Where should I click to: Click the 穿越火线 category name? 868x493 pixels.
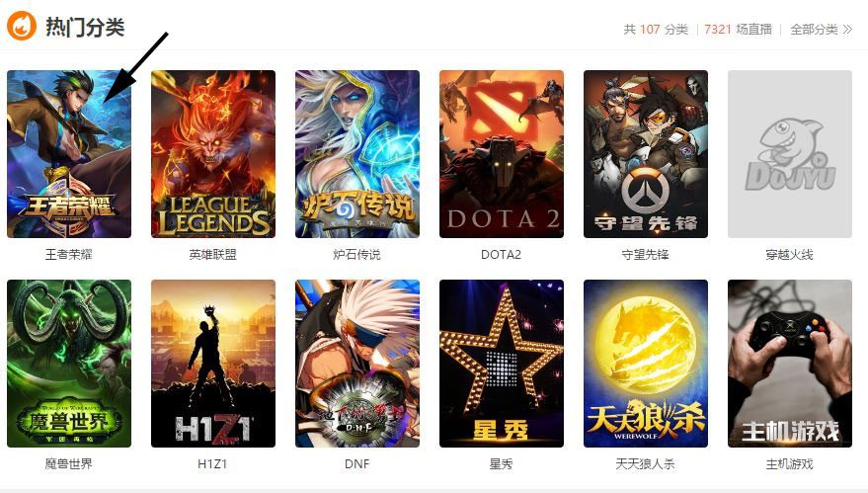[789, 254]
